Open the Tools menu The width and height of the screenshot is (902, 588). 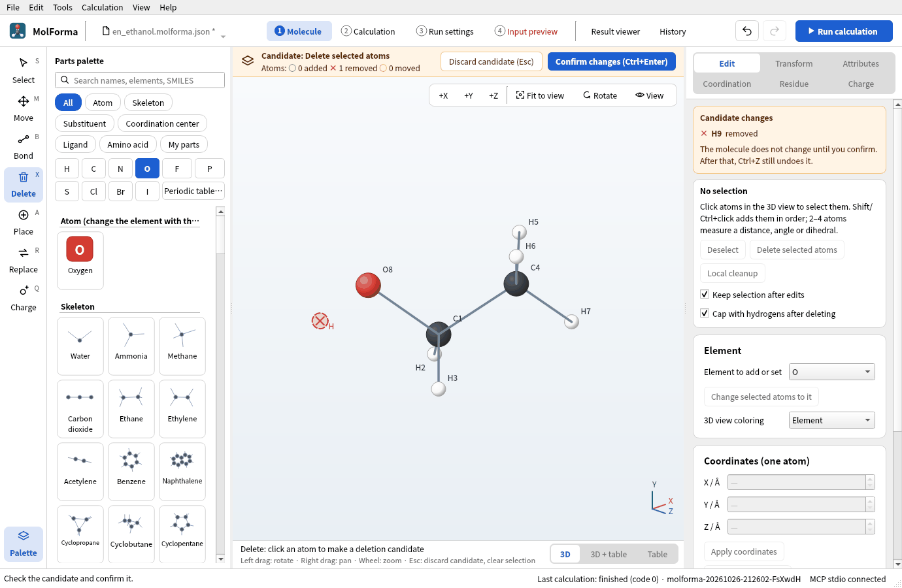pos(63,7)
